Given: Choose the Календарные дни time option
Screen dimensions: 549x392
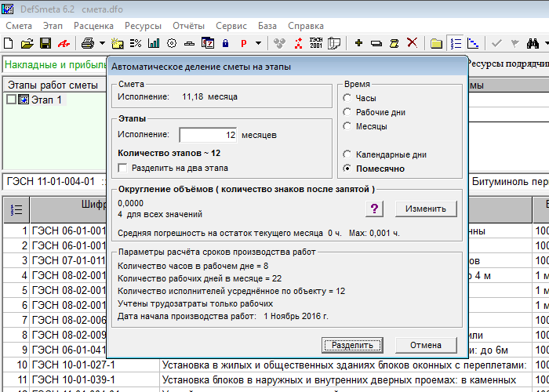Looking at the screenshot, I should [347, 154].
